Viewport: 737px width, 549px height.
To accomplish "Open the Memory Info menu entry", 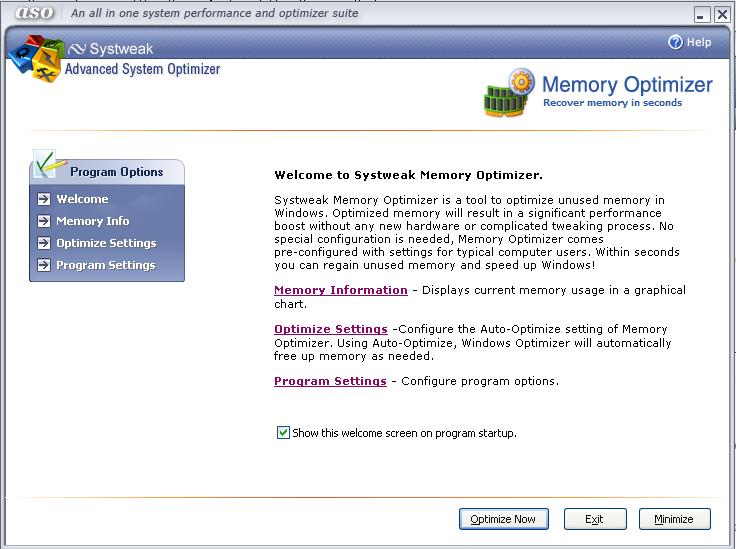I will [93, 221].
